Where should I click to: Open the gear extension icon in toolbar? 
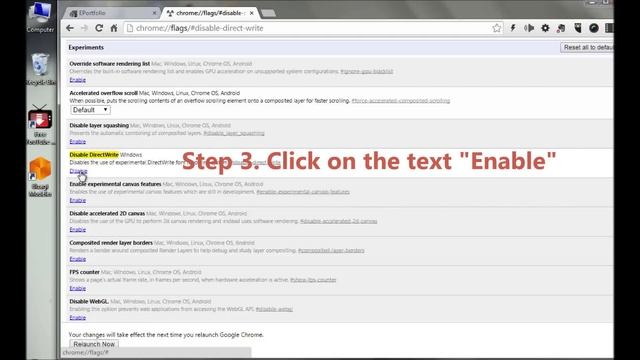click(545, 28)
